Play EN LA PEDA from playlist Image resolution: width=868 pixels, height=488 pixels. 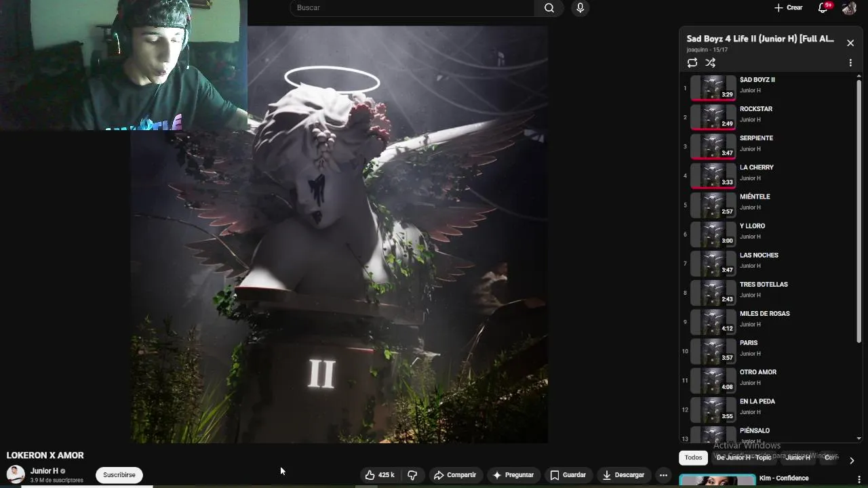(768, 408)
